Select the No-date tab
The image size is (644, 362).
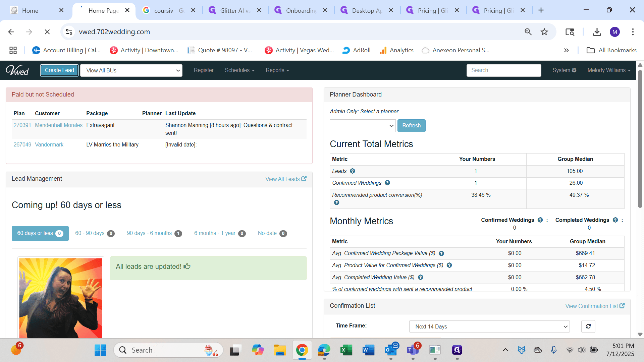(272, 233)
